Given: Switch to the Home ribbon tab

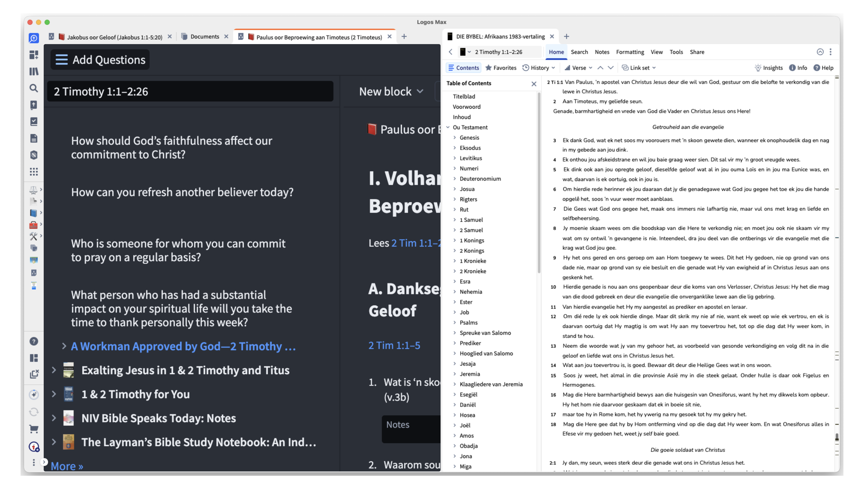Looking at the screenshot, I should 556,52.
